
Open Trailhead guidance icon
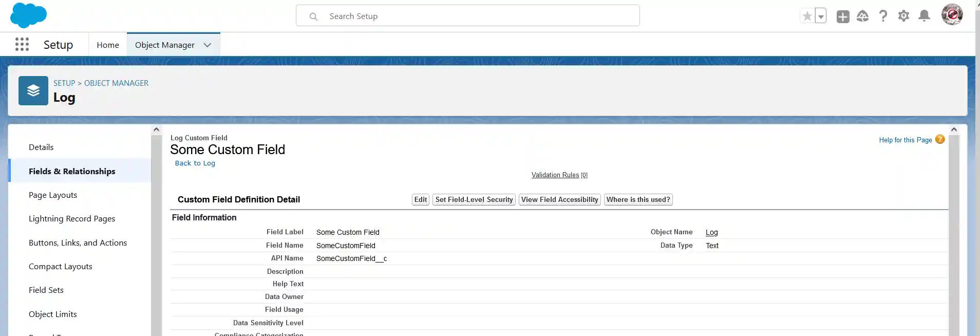pyautogui.click(x=863, y=16)
